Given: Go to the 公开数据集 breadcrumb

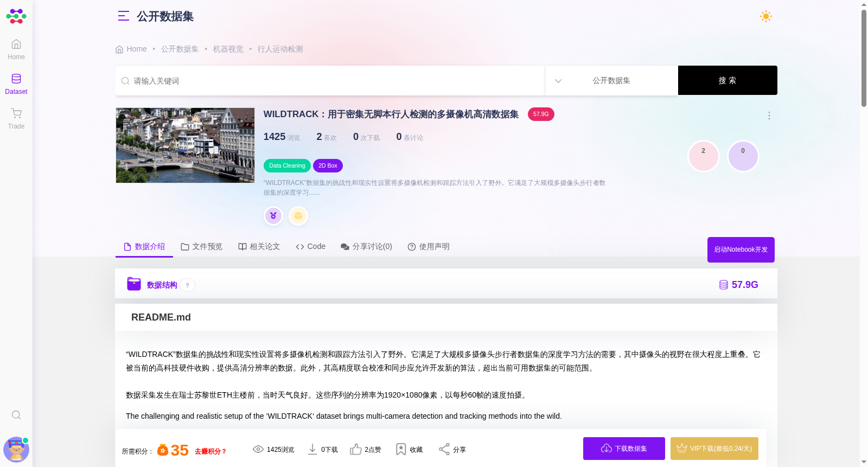Looking at the screenshot, I should coord(180,49).
